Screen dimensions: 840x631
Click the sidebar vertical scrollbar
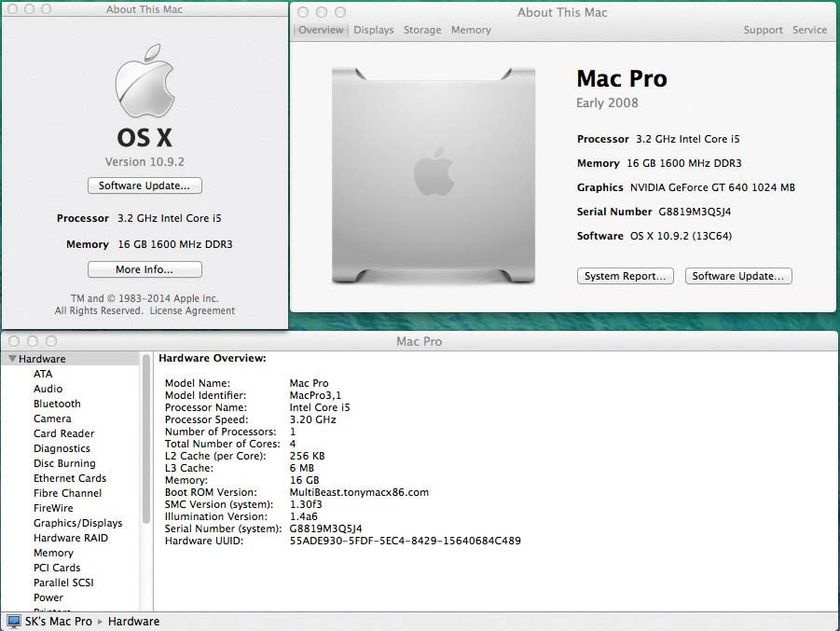click(x=146, y=439)
